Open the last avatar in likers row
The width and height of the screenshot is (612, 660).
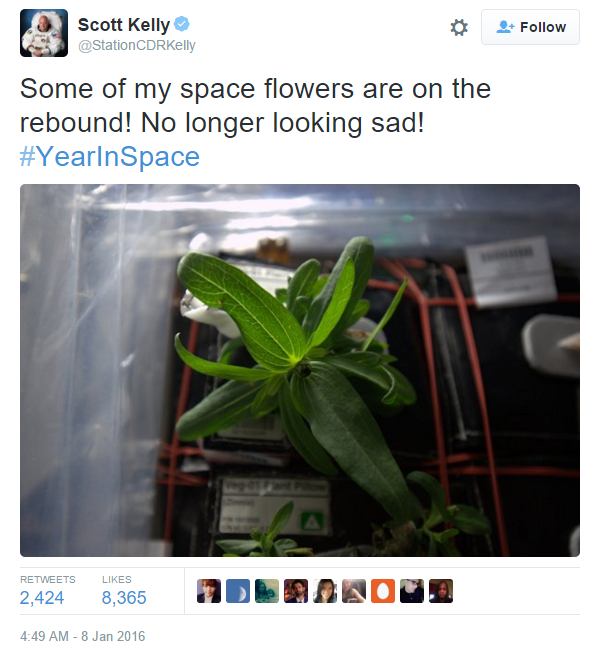click(x=441, y=591)
